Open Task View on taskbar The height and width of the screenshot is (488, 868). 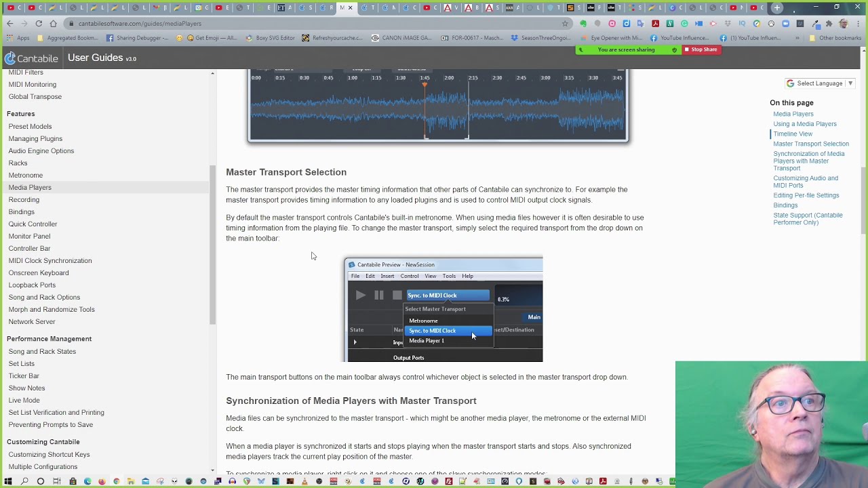pyautogui.click(x=57, y=481)
